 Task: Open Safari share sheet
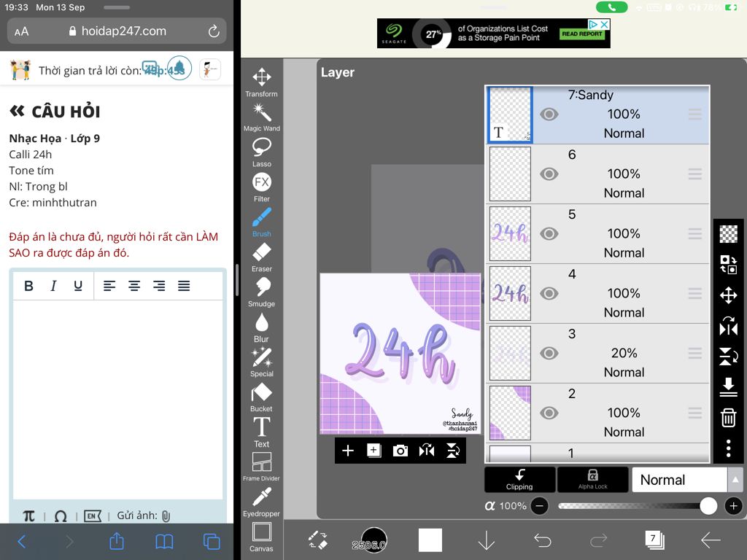(117, 541)
